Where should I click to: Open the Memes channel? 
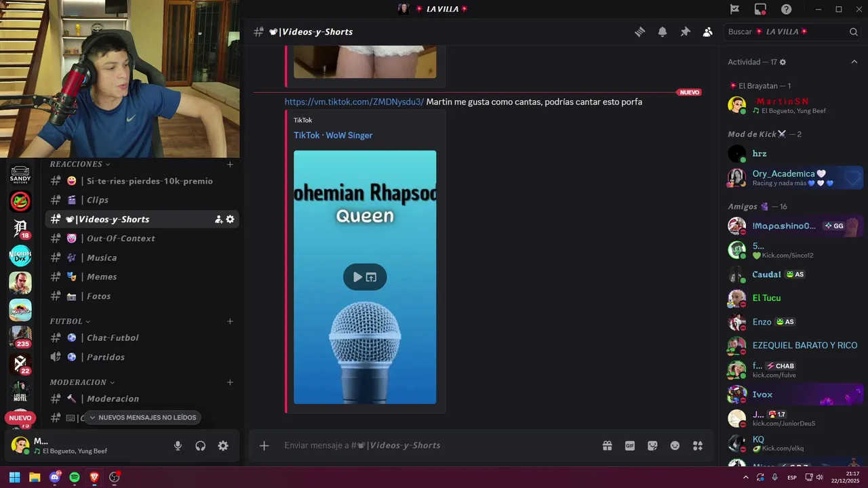(x=142, y=277)
